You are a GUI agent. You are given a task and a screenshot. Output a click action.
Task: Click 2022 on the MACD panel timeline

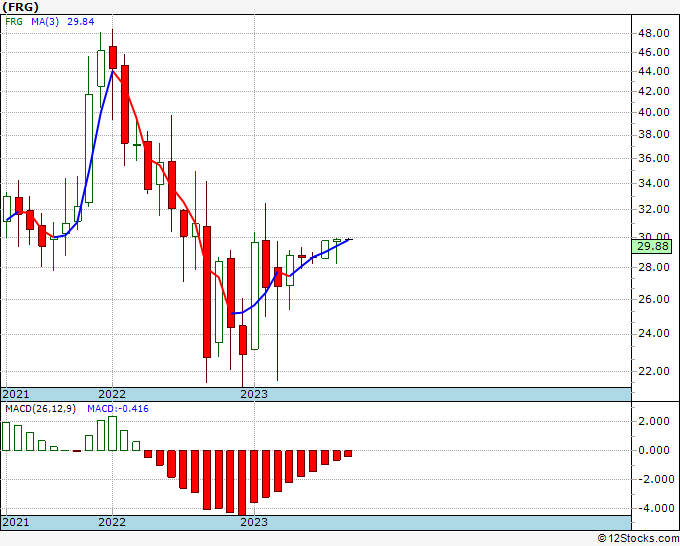112,522
